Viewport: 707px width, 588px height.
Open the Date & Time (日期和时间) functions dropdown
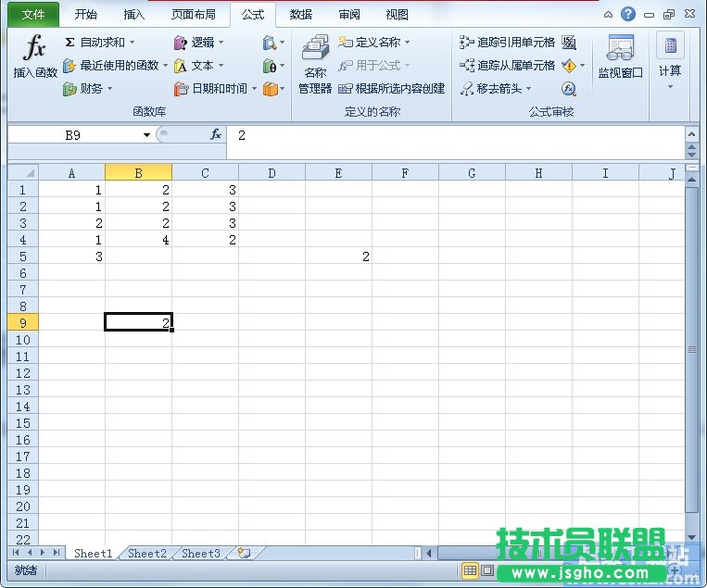tap(254, 89)
